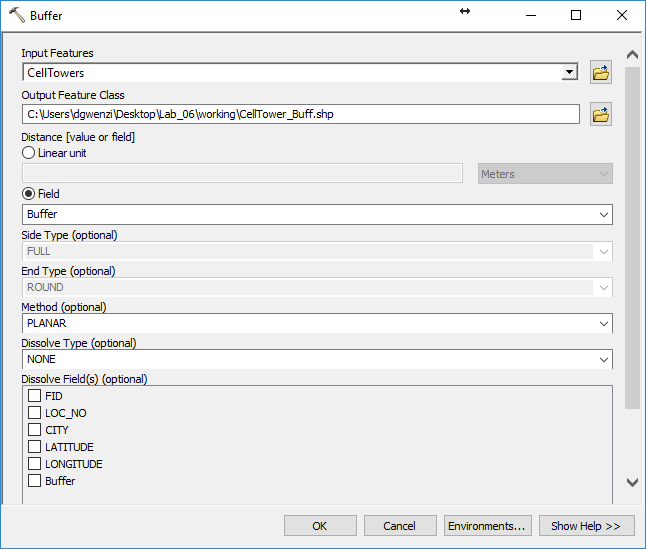The image size is (646, 549).
Task: Select the Linear unit radio button
Action: (29, 153)
